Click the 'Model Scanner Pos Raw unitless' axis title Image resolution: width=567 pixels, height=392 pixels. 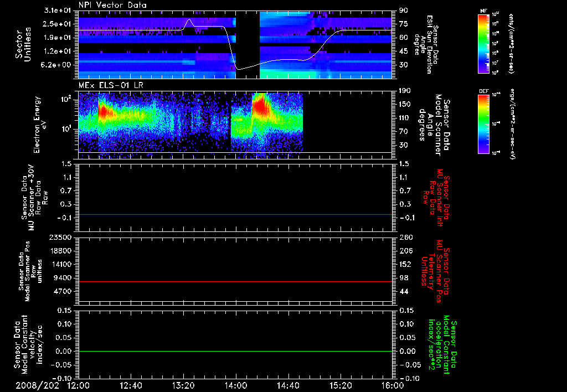pos(30,271)
